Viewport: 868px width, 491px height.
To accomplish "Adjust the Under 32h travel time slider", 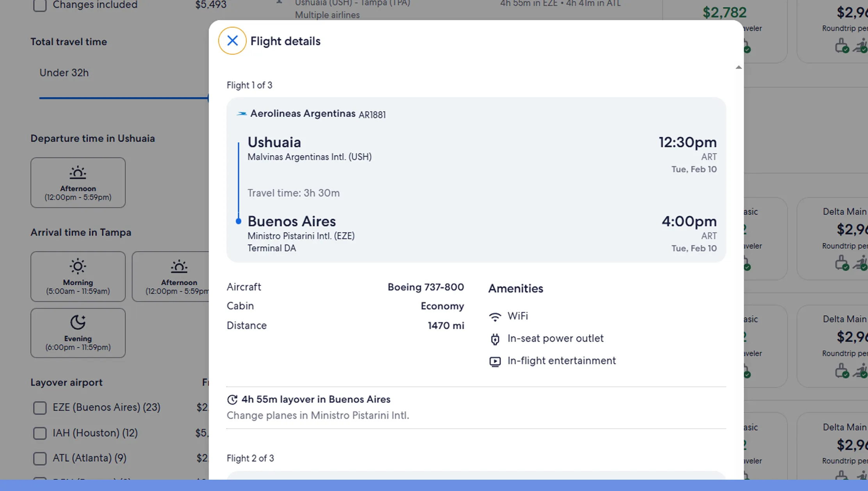I will tap(208, 98).
